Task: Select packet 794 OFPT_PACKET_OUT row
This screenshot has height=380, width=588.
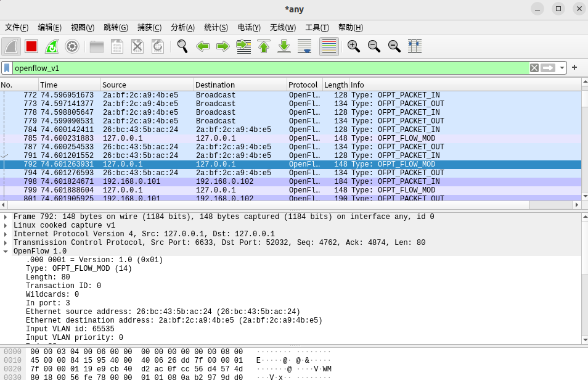Action: pos(291,173)
